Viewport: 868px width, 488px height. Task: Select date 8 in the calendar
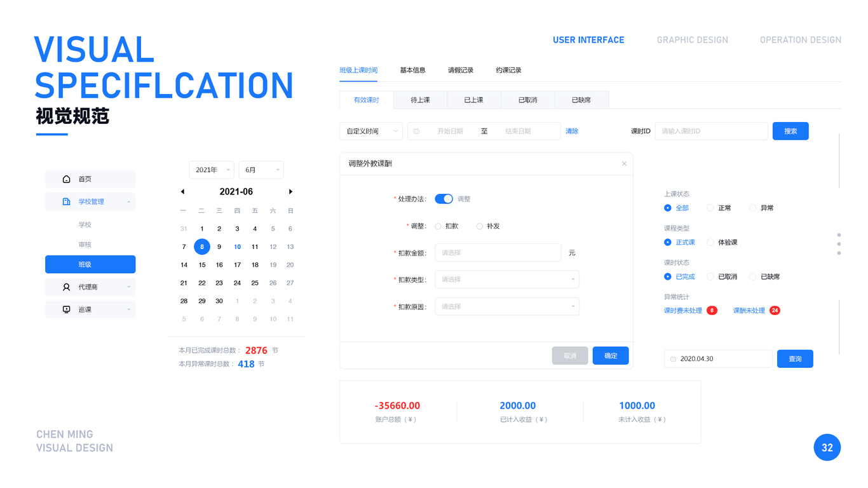[x=202, y=247]
